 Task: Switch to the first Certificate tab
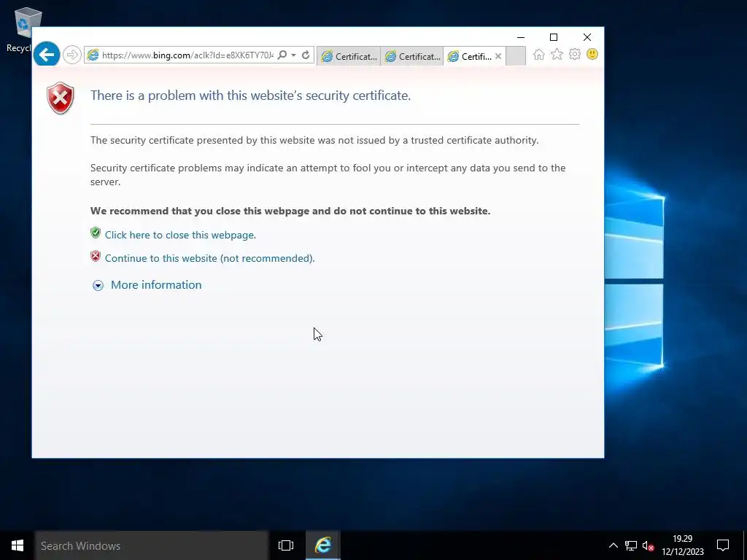click(x=349, y=56)
